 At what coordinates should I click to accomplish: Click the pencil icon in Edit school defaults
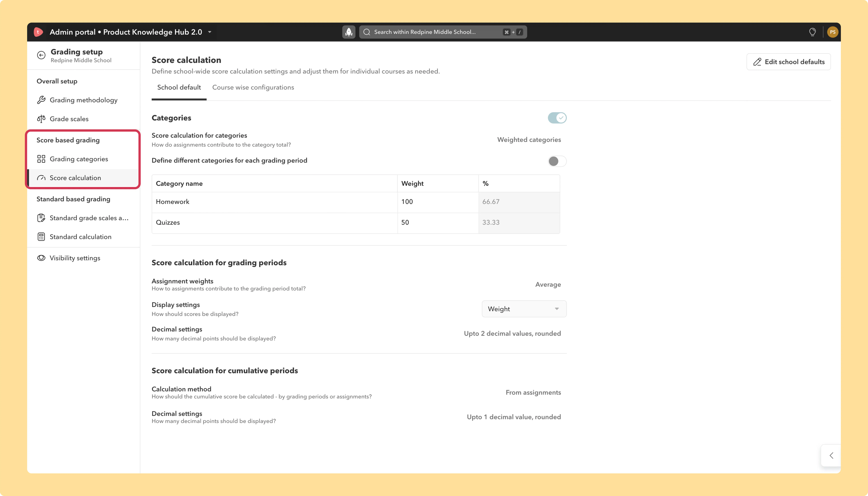coord(757,62)
